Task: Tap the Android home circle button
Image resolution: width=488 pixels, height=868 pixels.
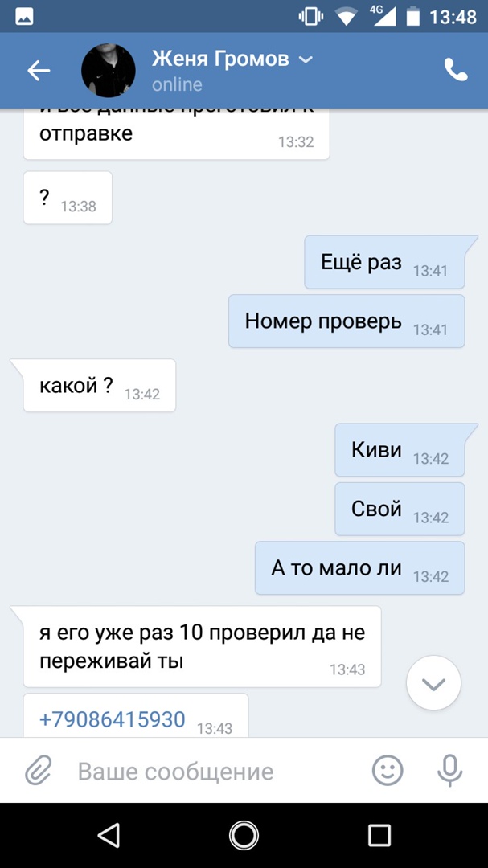Action: click(244, 835)
